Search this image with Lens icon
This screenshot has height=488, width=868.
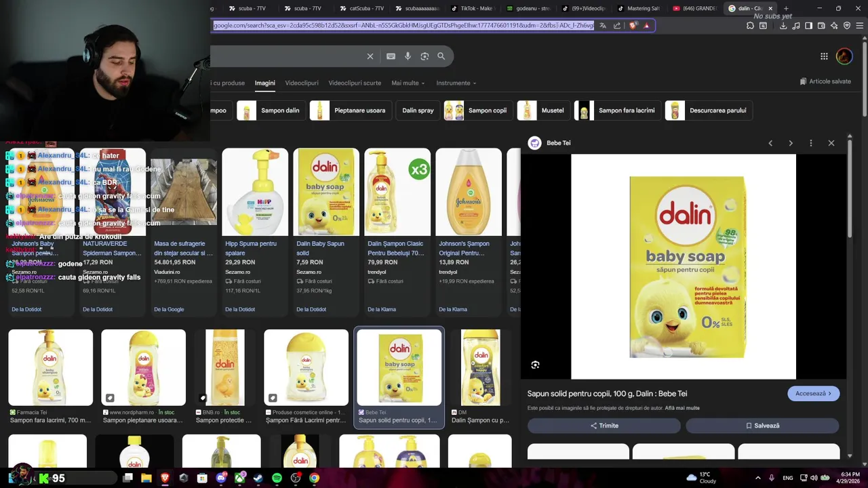pyautogui.click(x=536, y=365)
